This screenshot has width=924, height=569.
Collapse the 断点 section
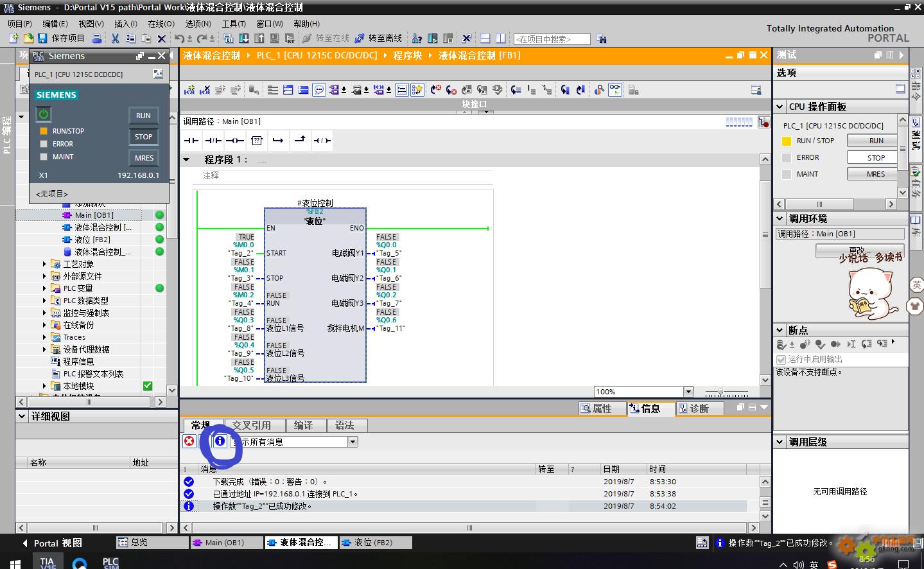780,330
